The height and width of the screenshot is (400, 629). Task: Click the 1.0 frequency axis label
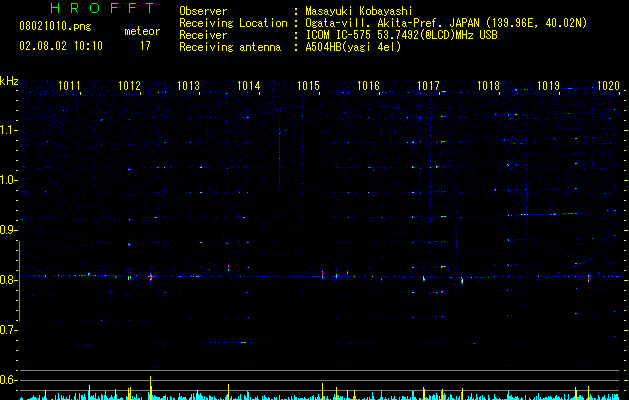[8, 180]
